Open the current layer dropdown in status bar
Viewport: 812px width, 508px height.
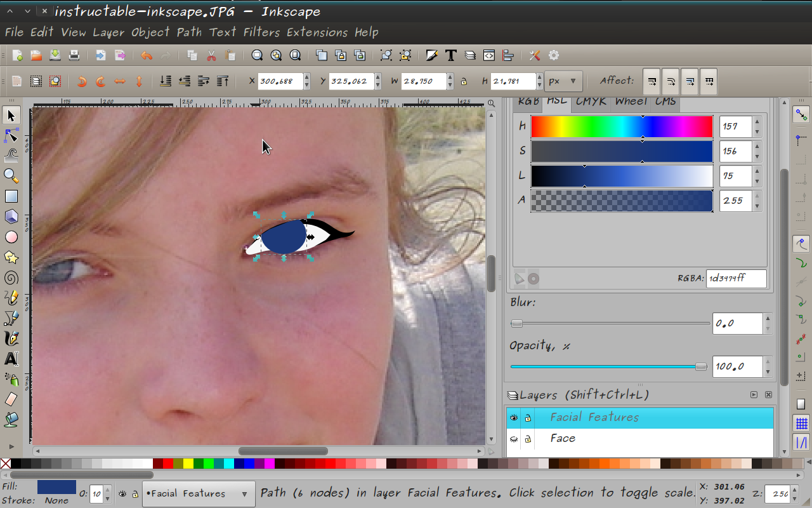198,493
